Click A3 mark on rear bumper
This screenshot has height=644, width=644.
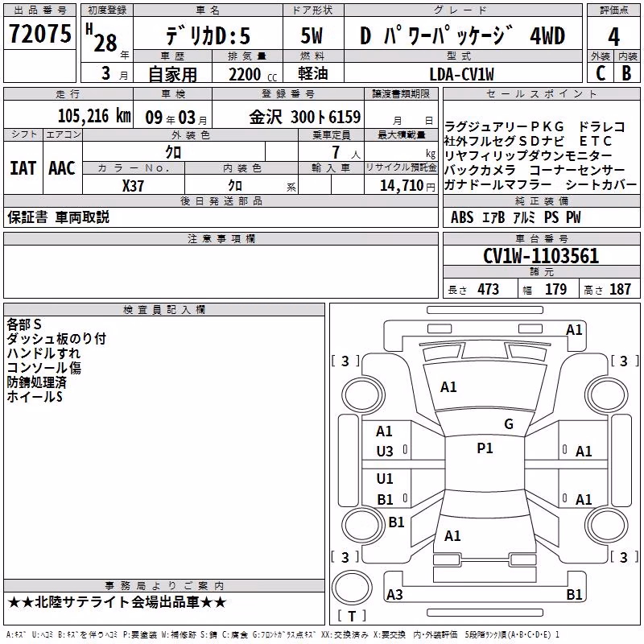pyautogui.click(x=394, y=594)
